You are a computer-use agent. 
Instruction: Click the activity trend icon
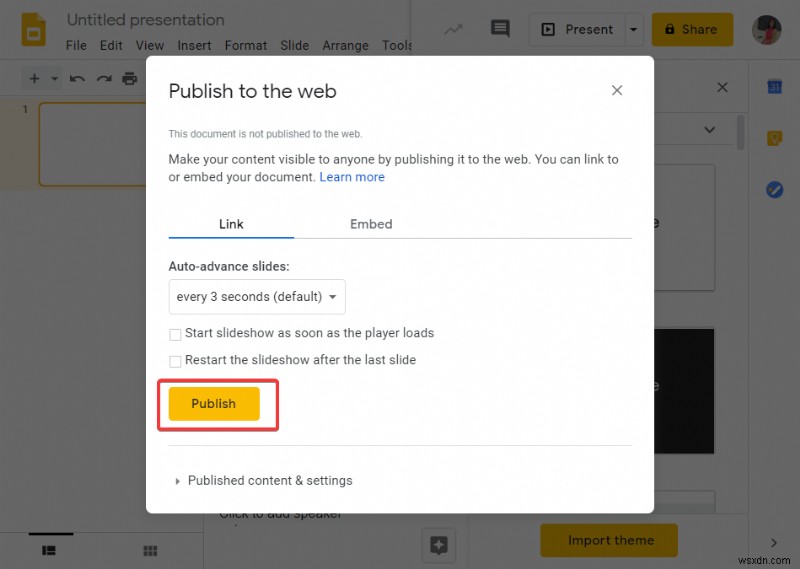coord(453,29)
